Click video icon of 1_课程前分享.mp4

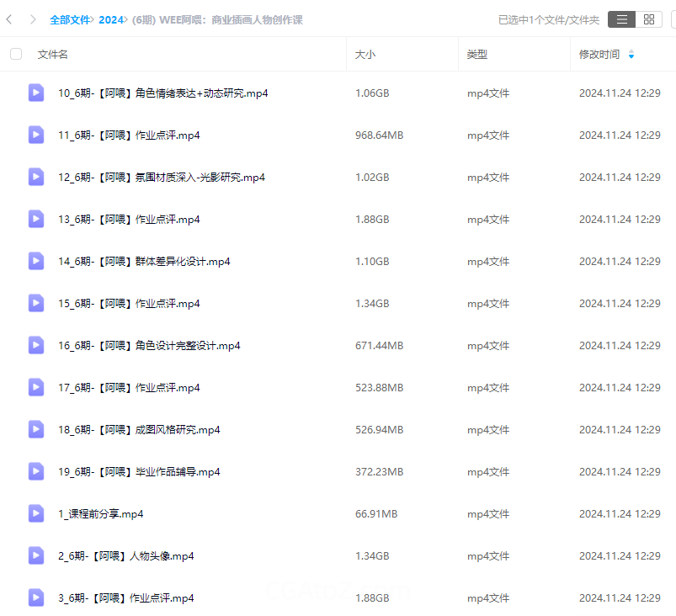[x=36, y=513]
